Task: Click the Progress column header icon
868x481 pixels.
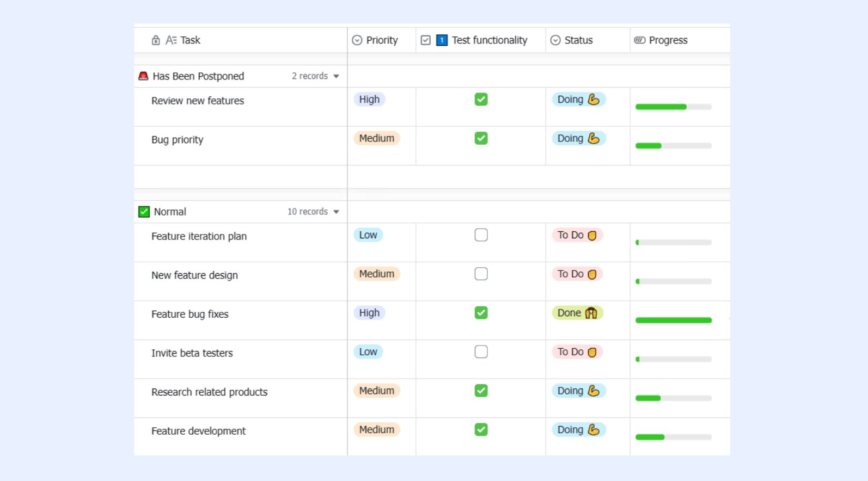Action: click(x=640, y=40)
